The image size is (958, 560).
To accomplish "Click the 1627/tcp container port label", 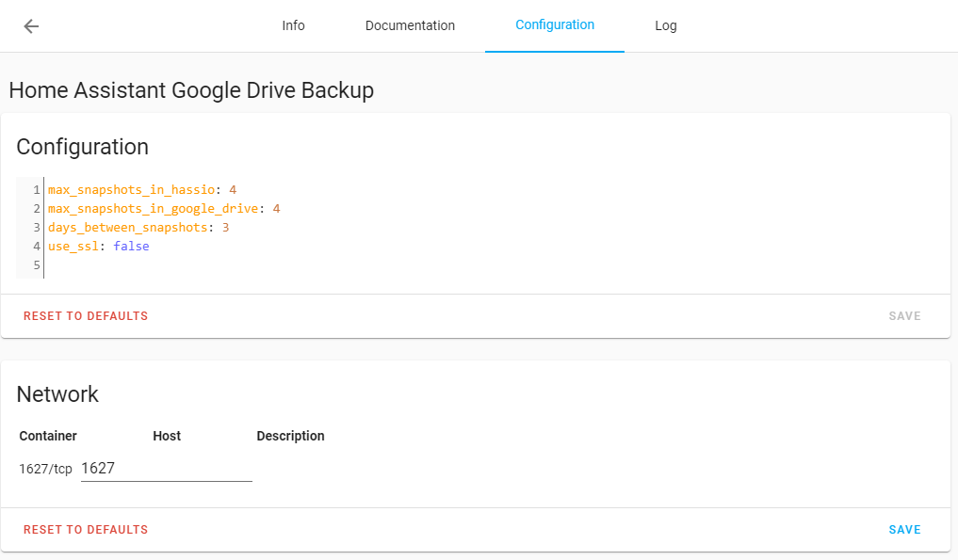I will tap(45, 469).
